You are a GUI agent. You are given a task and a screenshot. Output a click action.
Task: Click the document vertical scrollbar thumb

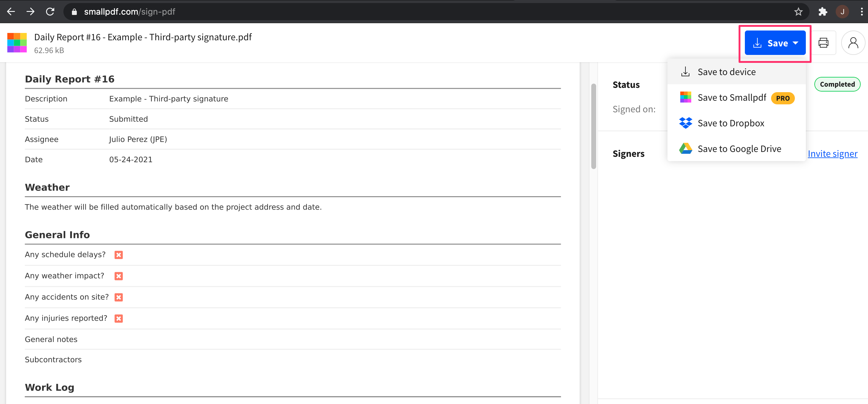pyautogui.click(x=593, y=126)
